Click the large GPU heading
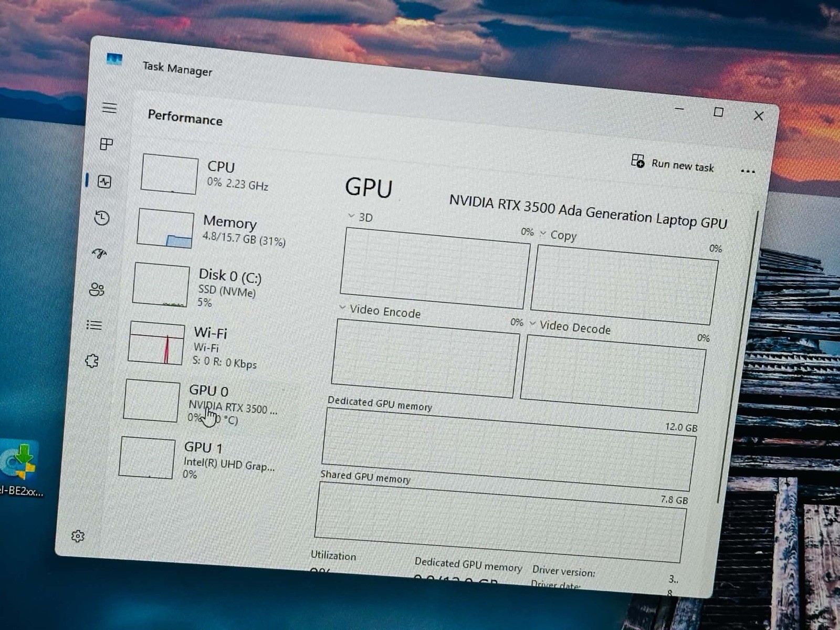 tap(369, 187)
